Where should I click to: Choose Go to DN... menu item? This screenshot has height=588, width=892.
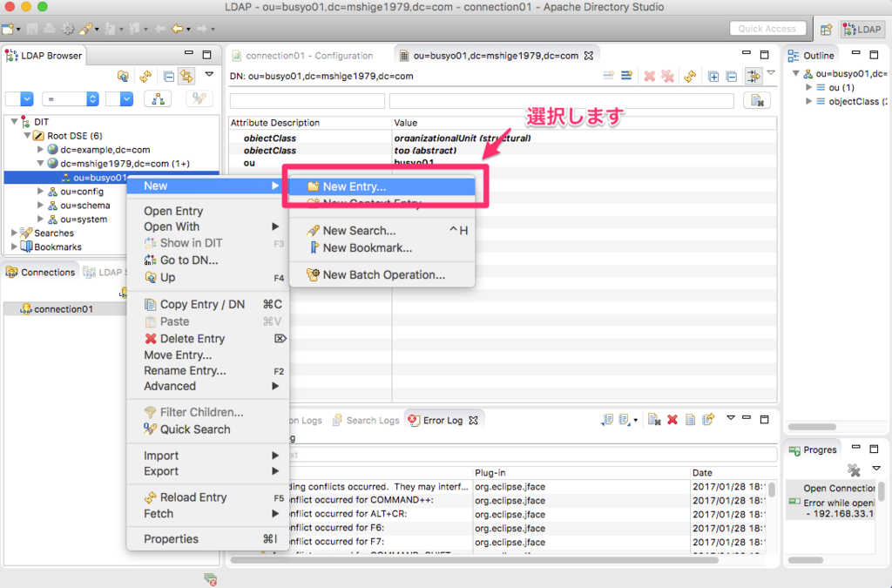point(207,260)
